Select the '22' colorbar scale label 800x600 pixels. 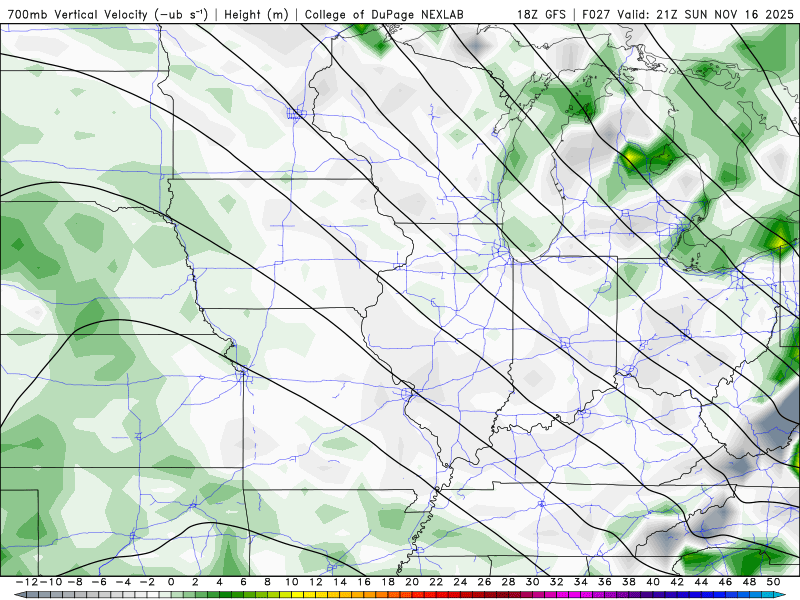[436, 582]
